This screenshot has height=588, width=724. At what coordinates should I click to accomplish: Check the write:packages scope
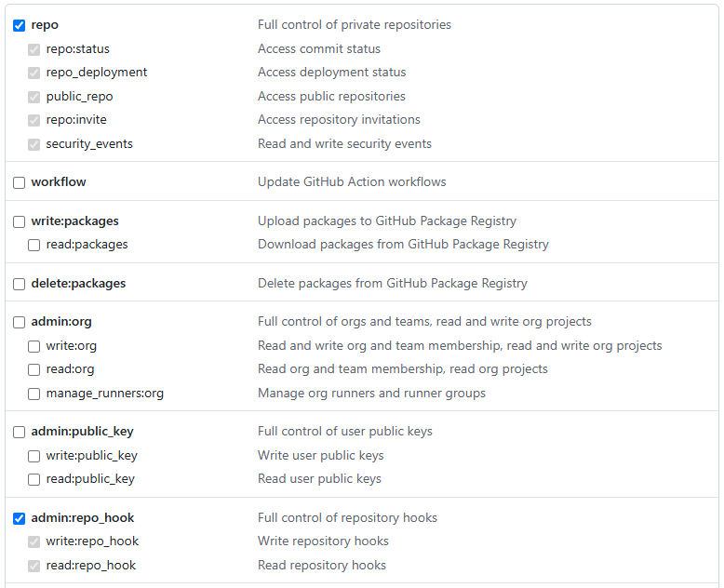(19, 222)
